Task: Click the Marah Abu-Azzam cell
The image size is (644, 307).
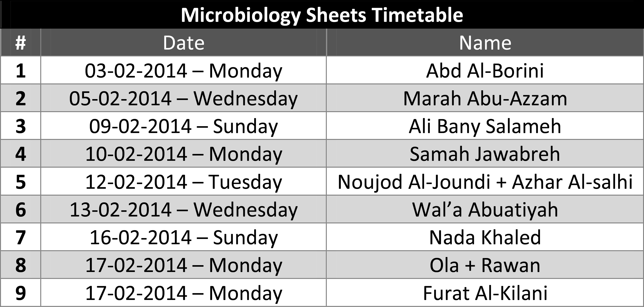Action: click(485, 98)
